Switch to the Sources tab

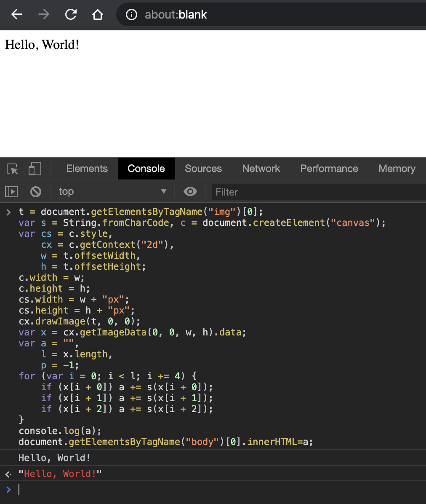point(203,169)
